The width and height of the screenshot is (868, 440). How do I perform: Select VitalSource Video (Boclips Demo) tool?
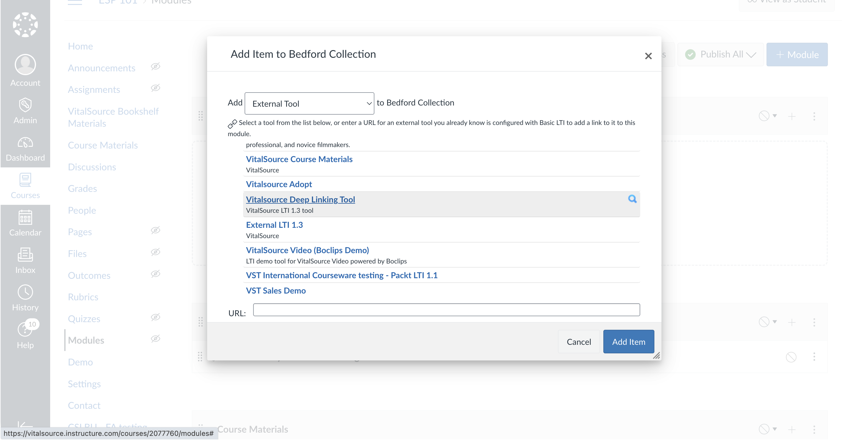[x=307, y=250]
